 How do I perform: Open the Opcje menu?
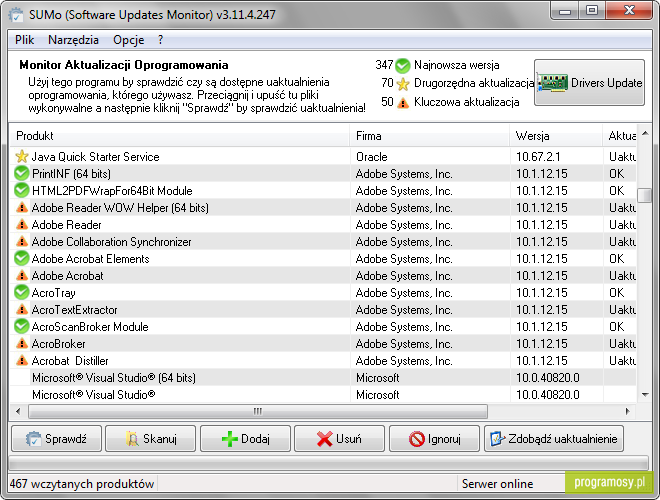(x=128, y=40)
